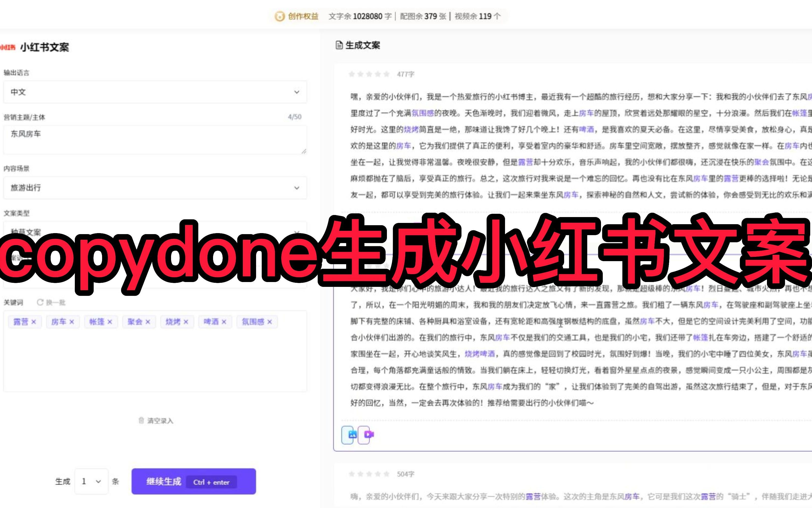This screenshot has height=508, width=812.
Task: Click the 继续生成 button
Action: (194, 482)
